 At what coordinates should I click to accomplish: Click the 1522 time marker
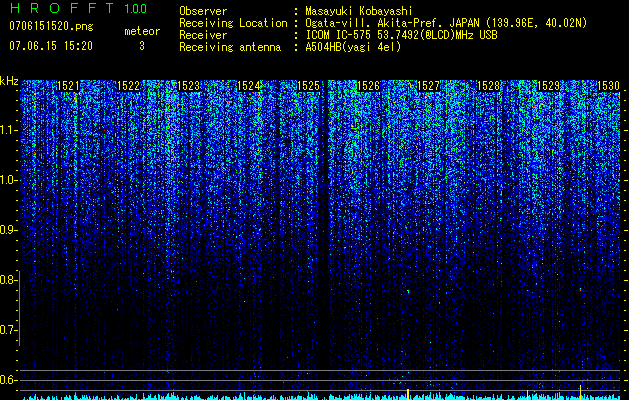pos(128,86)
